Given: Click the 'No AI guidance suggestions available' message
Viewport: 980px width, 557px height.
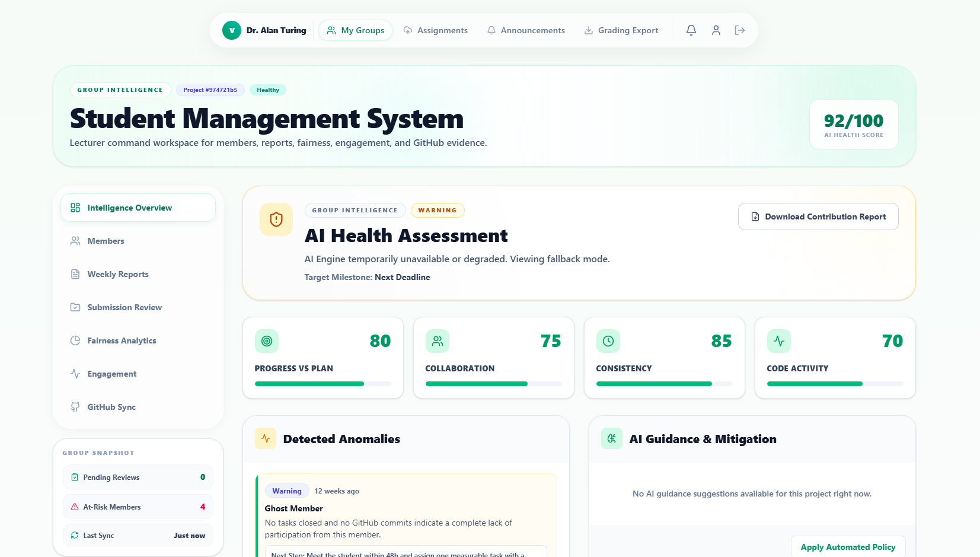Looking at the screenshot, I should [x=752, y=494].
